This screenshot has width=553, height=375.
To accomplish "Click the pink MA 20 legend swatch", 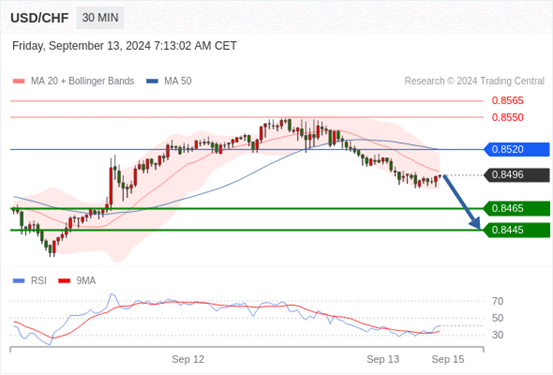I will [x=19, y=81].
